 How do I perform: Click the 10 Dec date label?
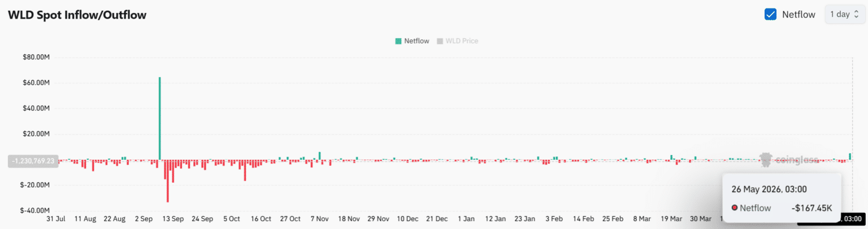click(407, 219)
